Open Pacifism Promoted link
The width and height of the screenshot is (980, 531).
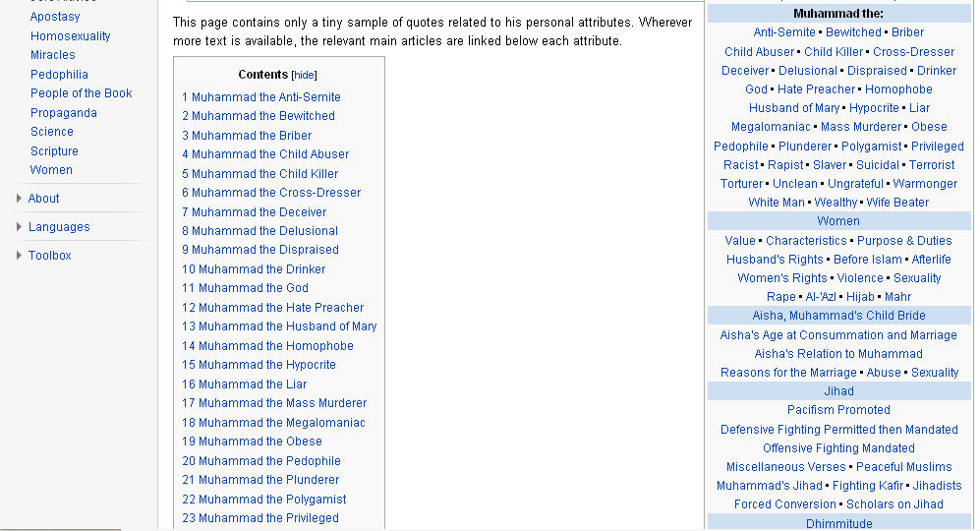pos(838,410)
